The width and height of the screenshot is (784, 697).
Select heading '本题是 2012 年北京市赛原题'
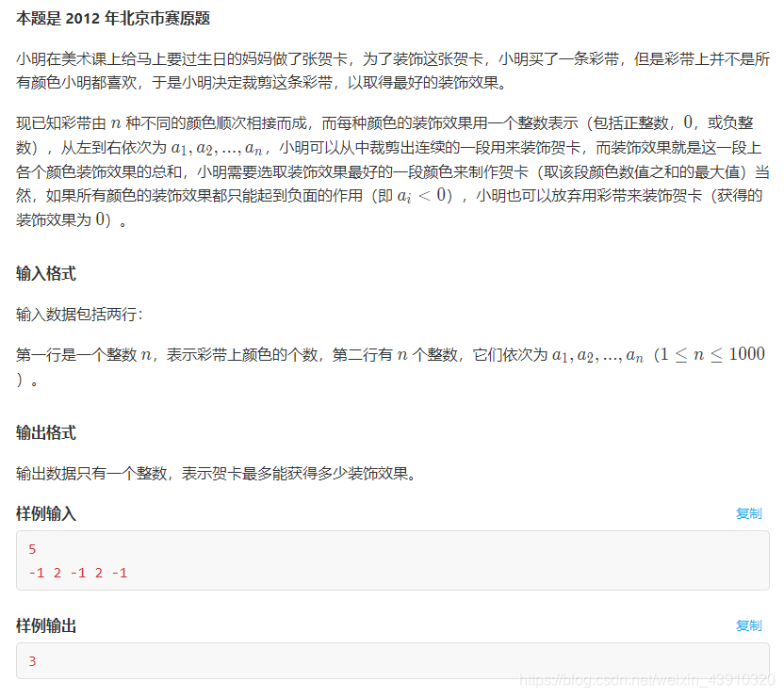[113, 19]
